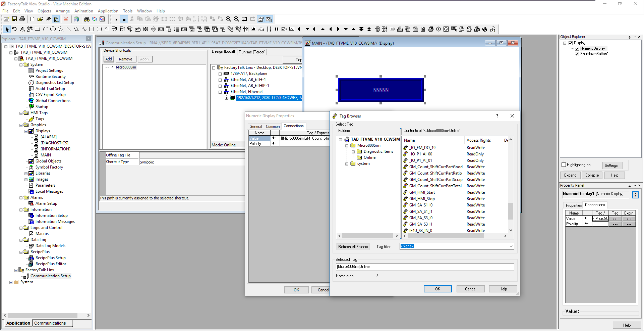Click the Remove button under Device Shortcuts
644x331 pixels.
tap(126, 59)
